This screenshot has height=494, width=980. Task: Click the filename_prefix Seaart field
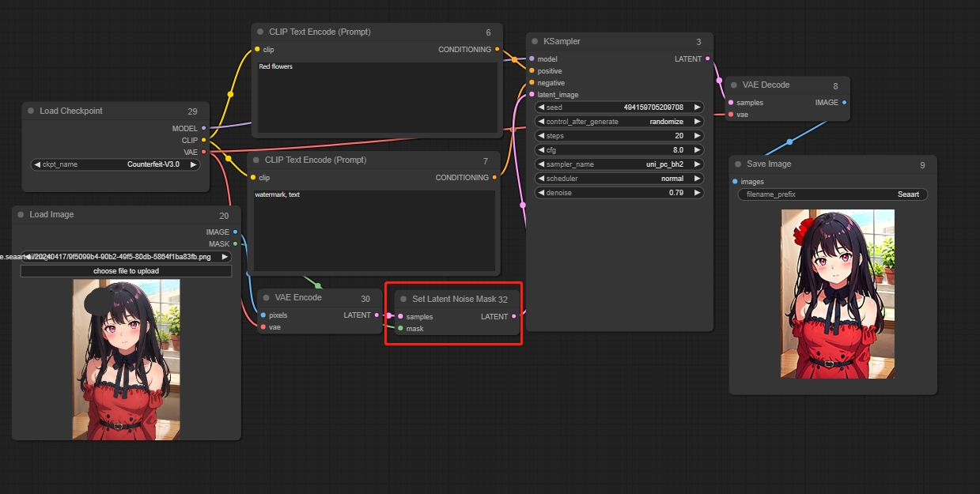tap(832, 194)
